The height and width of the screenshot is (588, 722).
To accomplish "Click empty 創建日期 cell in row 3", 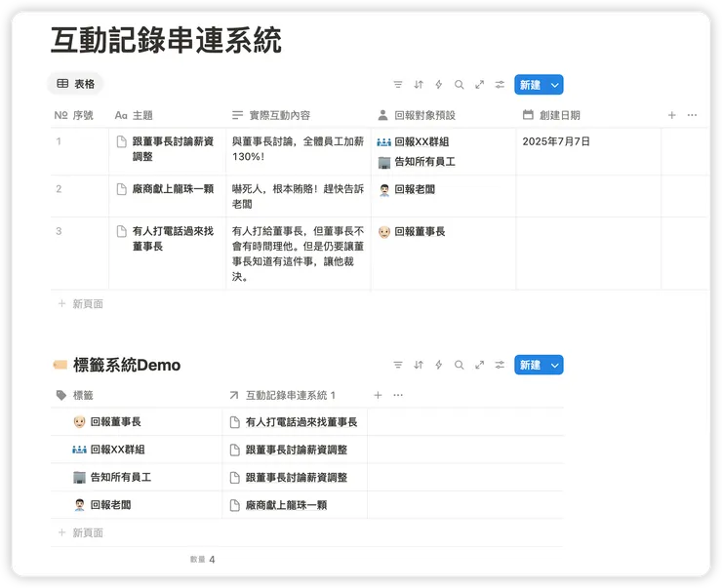I will [x=588, y=254].
